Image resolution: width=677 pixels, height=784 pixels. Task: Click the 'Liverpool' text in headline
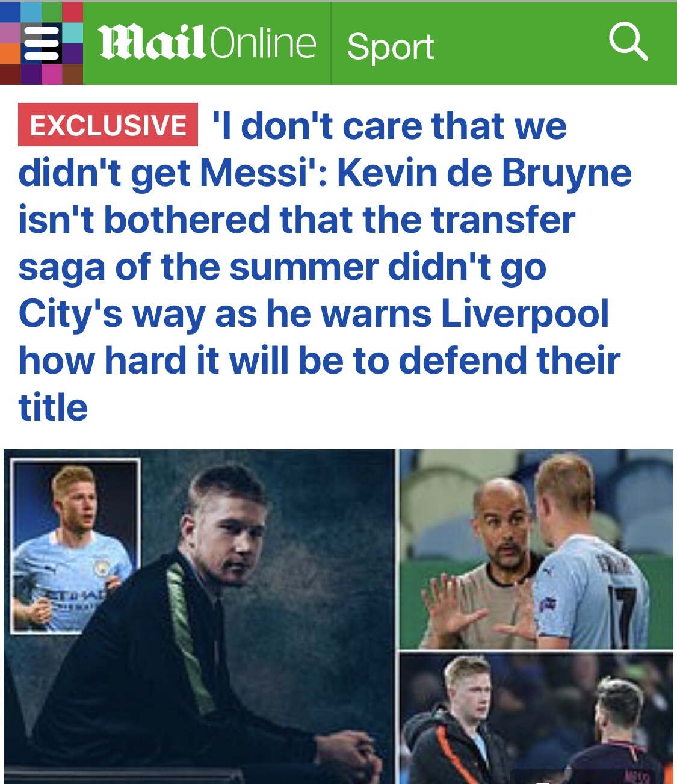click(525, 315)
